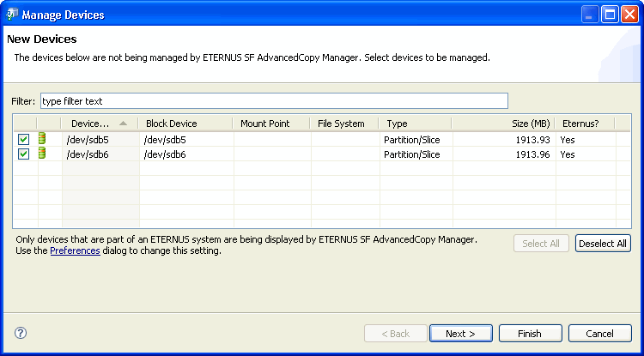Click the Partition/Slice type for /dev/sdb6
The width and height of the screenshot is (644, 356).
point(412,154)
